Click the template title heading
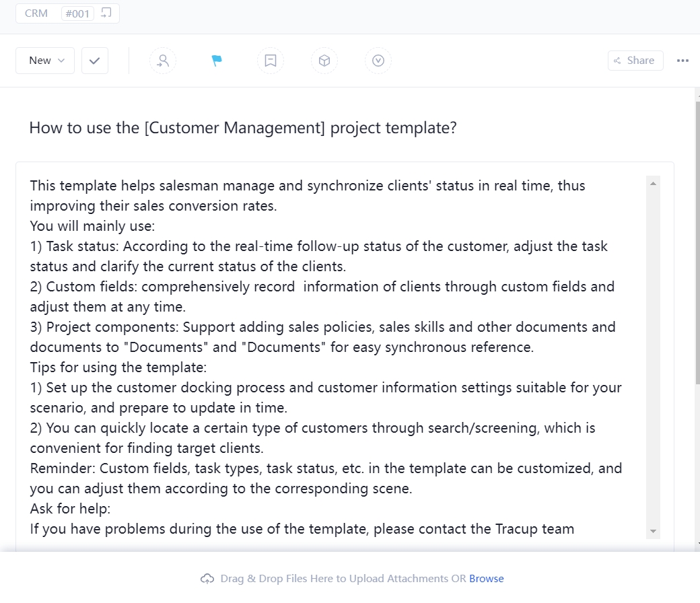This screenshot has height=603, width=700. pos(242,127)
